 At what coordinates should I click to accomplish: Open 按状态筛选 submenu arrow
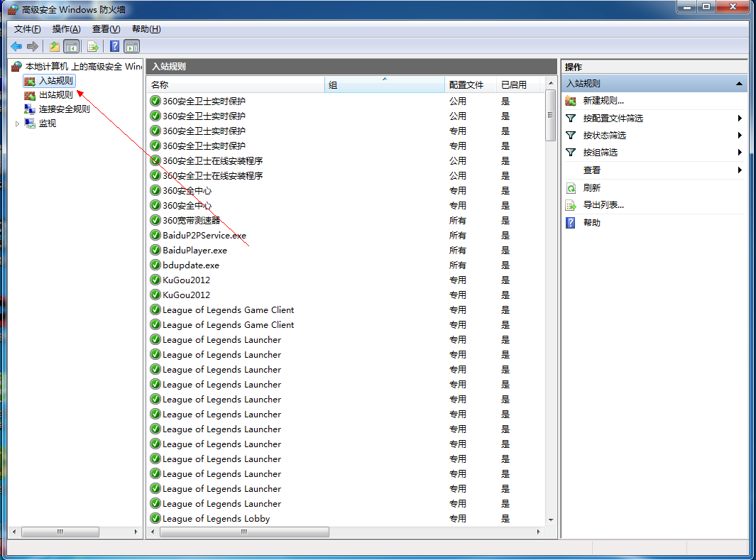click(x=740, y=136)
